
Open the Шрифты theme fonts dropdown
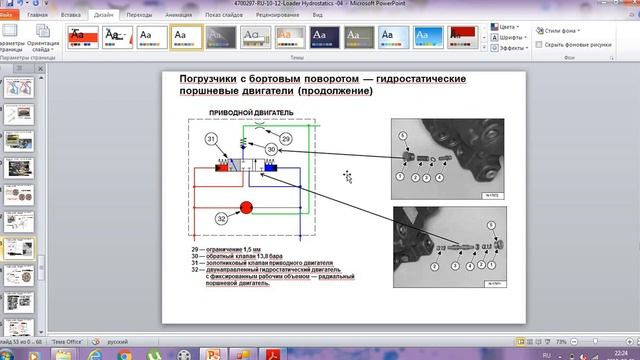(x=509, y=38)
